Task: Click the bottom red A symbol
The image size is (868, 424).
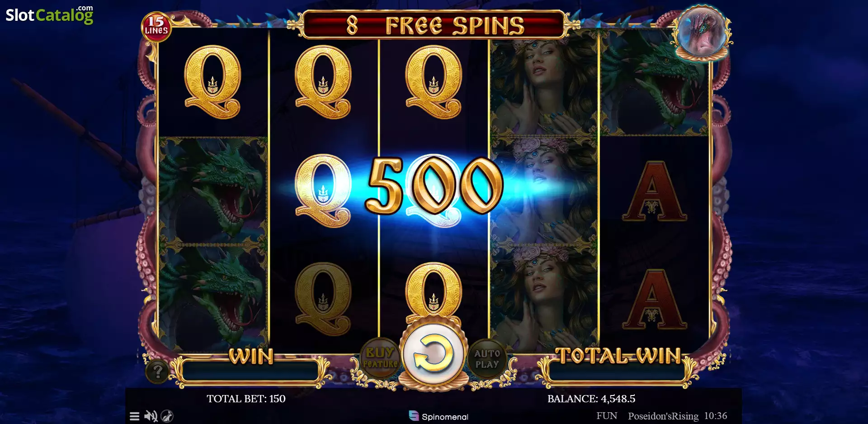Action: [654, 300]
